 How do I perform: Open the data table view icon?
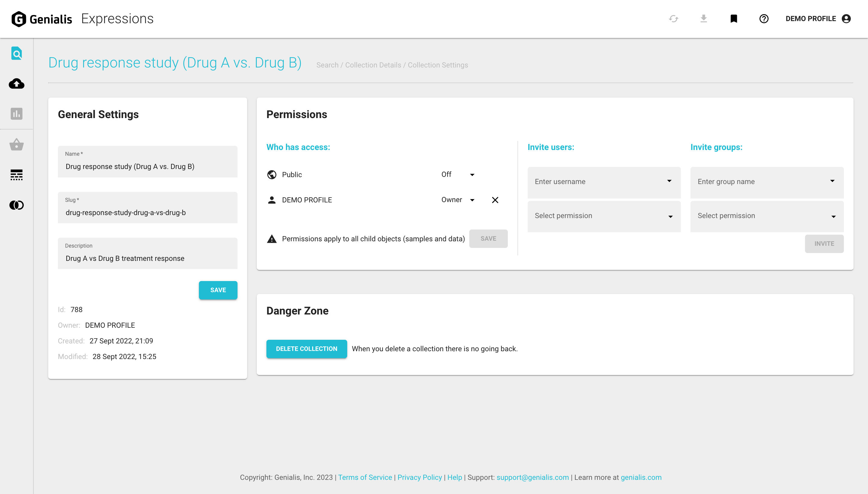pos(16,175)
